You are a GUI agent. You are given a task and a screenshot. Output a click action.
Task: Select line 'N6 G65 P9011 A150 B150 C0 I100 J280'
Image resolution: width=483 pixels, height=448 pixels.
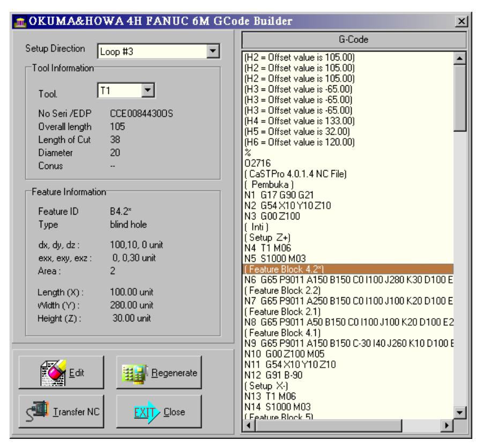(x=348, y=280)
